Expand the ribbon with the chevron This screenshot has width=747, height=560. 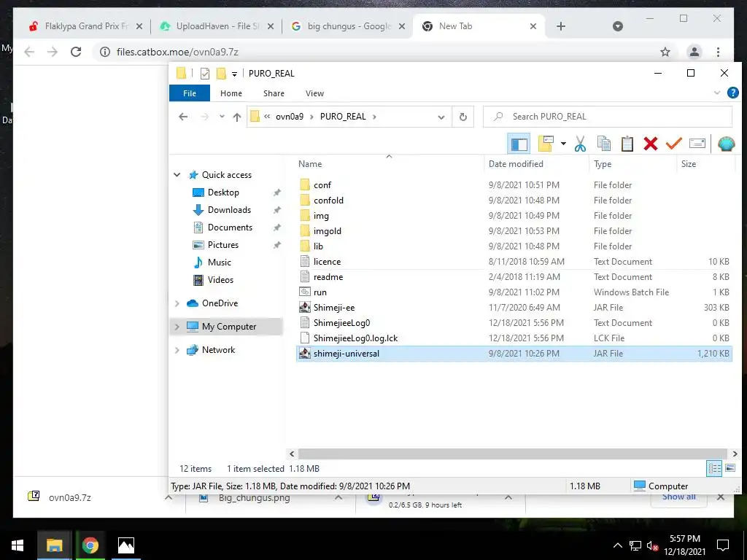coord(717,93)
